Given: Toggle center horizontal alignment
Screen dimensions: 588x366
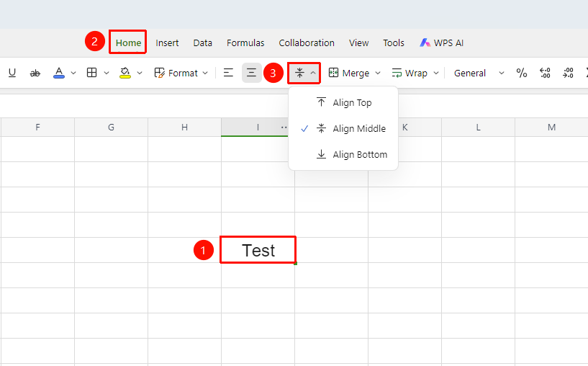Looking at the screenshot, I should click(252, 73).
